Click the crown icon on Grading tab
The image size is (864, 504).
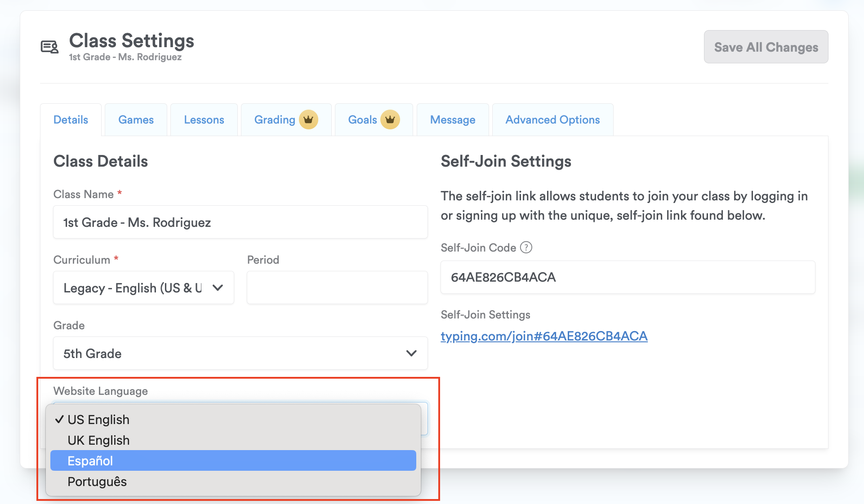[x=308, y=119]
